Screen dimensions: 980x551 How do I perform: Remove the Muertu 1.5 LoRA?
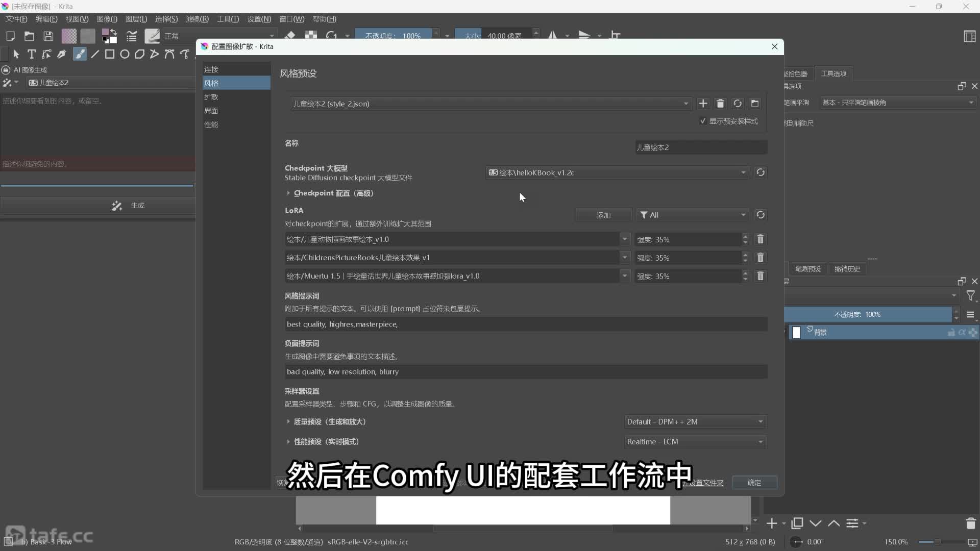tap(761, 276)
